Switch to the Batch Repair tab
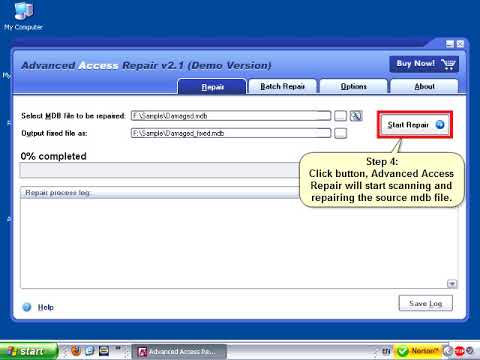This screenshot has height=360, width=480. pos(282,86)
